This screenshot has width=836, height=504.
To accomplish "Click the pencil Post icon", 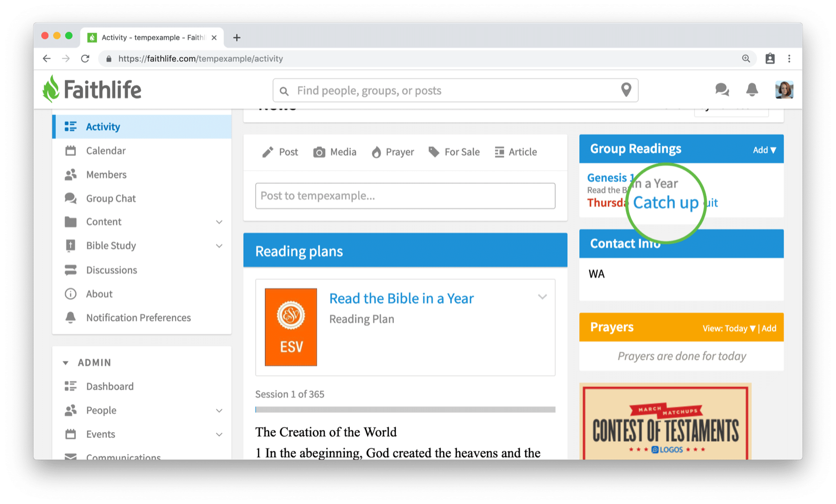I will coord(268,152).
